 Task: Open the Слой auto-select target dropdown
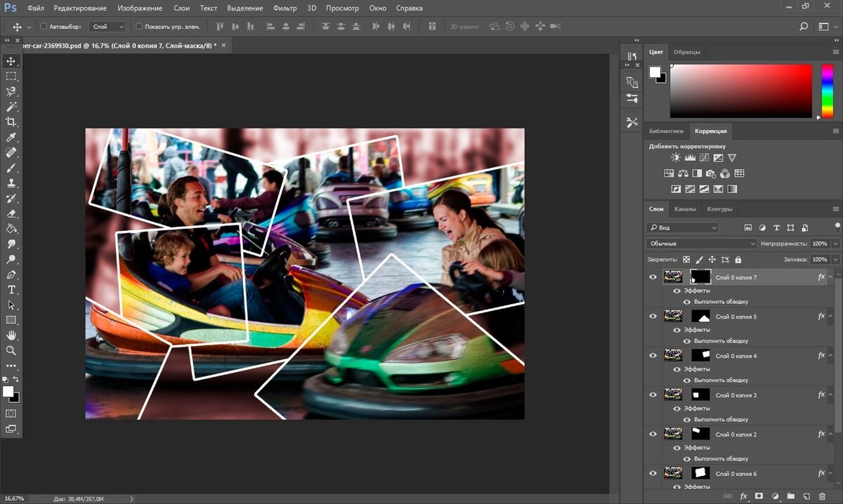point(107,27)
